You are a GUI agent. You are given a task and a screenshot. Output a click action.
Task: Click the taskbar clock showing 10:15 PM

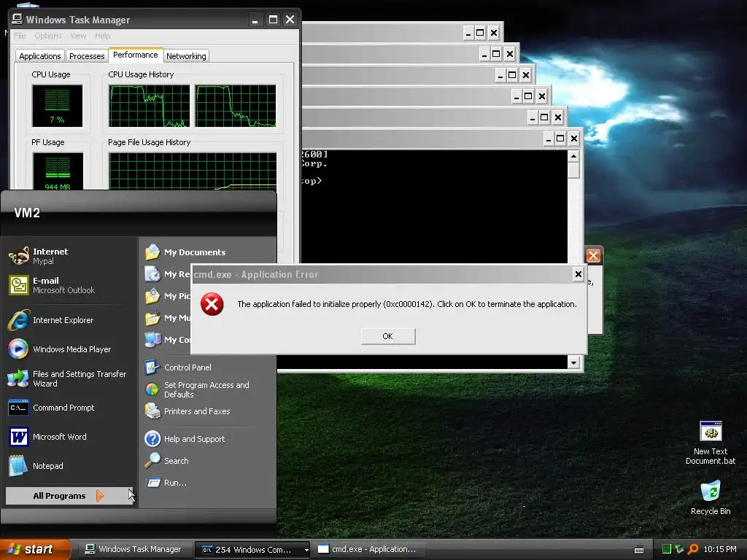coord(720,549)
